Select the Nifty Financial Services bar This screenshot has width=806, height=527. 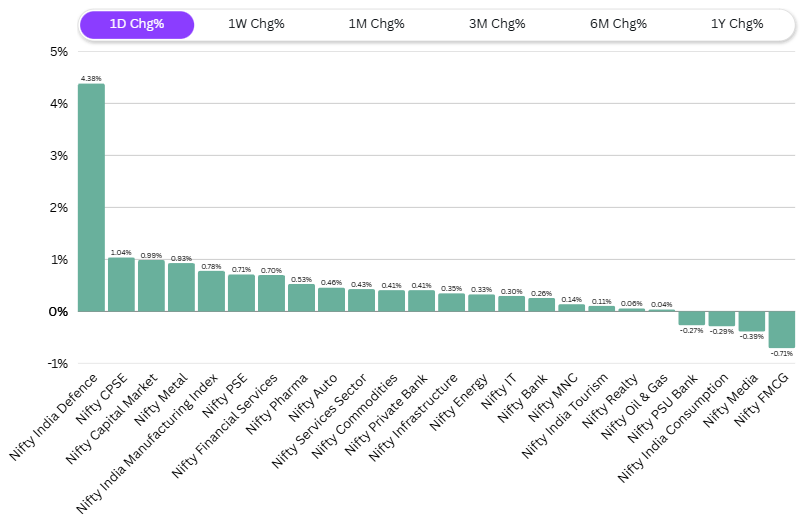click(x=271, y=293)
